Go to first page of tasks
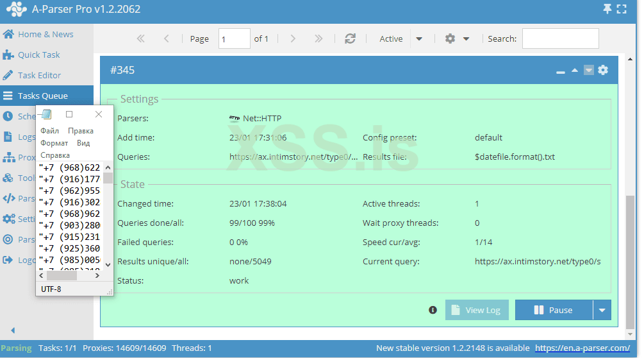644x358 pixels. tap(140, 38)
